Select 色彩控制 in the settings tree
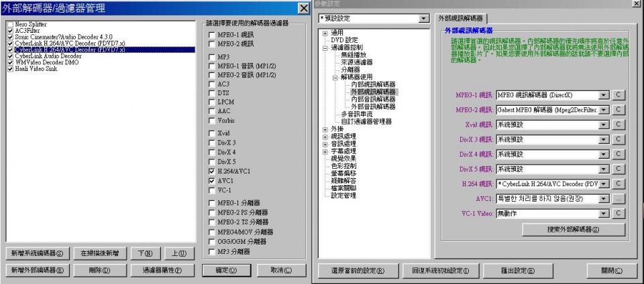Viewport: 644px width, 284px height. (x=343, y=166)
